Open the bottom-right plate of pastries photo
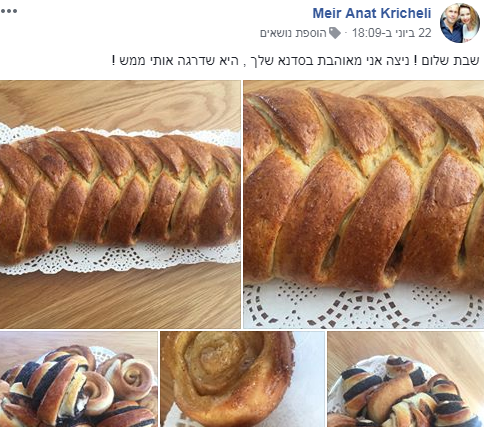Screen dimensions: 484x427 406,379
